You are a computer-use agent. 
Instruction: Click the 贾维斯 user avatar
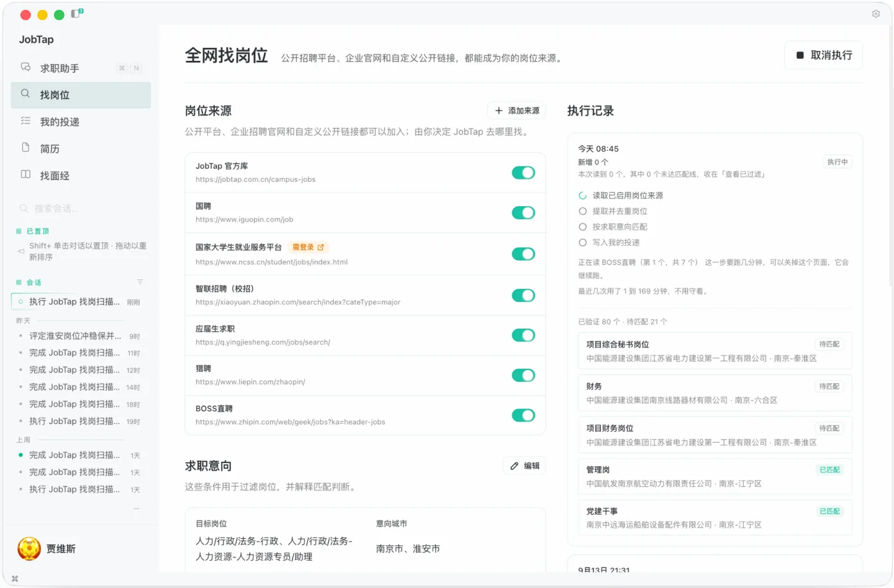[x=29, y=549]
